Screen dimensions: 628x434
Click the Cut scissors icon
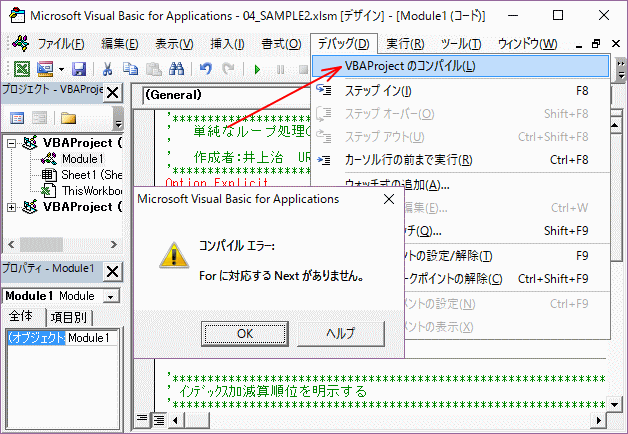coord(107,69)
